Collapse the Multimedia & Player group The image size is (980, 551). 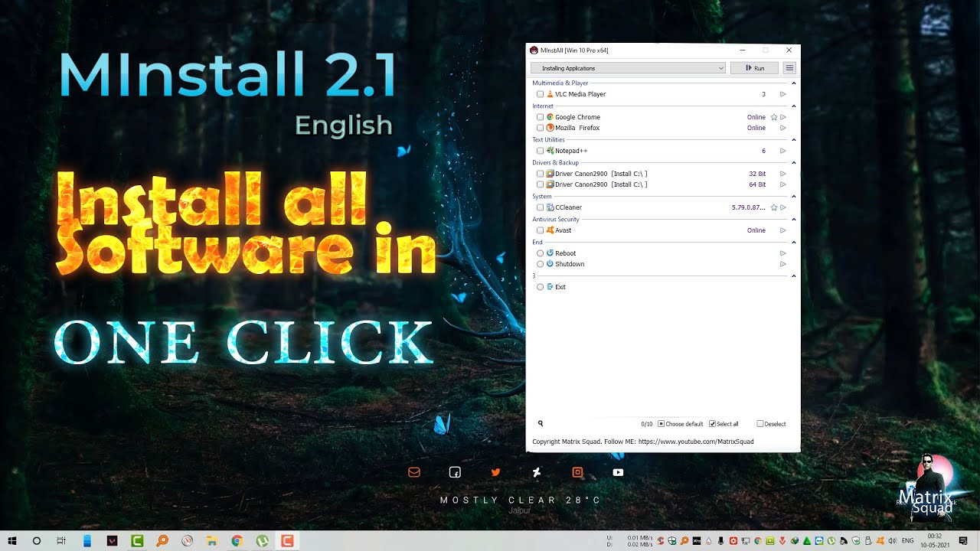point(793,83)
